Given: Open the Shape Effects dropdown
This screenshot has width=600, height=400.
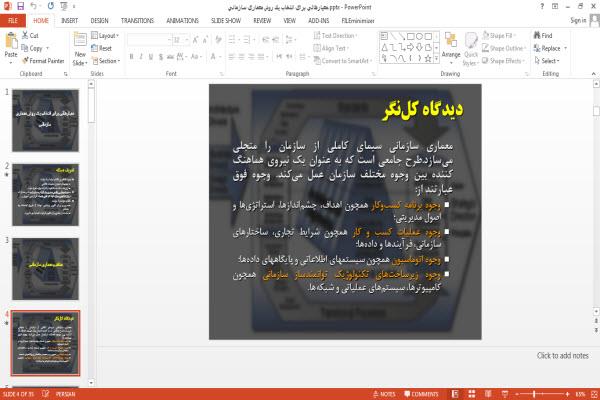Looking at the screenshot, I should coord(504,61).
